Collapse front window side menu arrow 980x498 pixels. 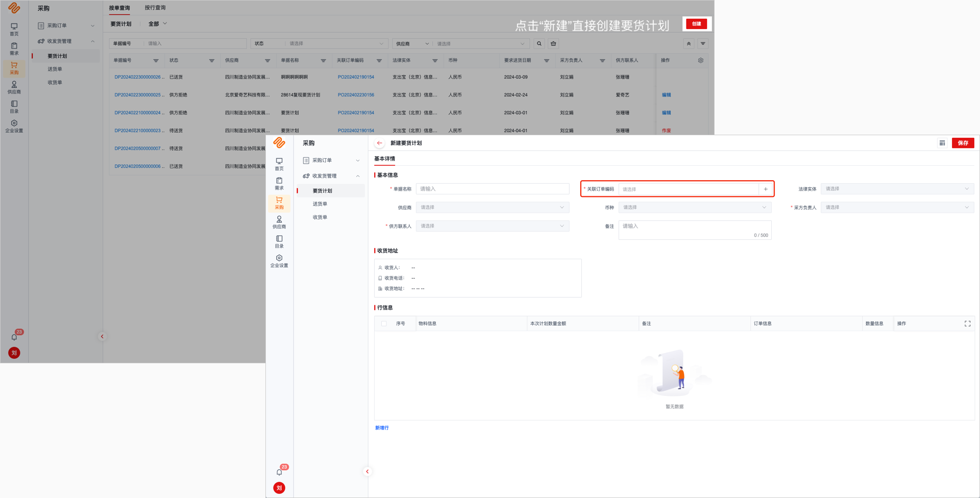367,471
